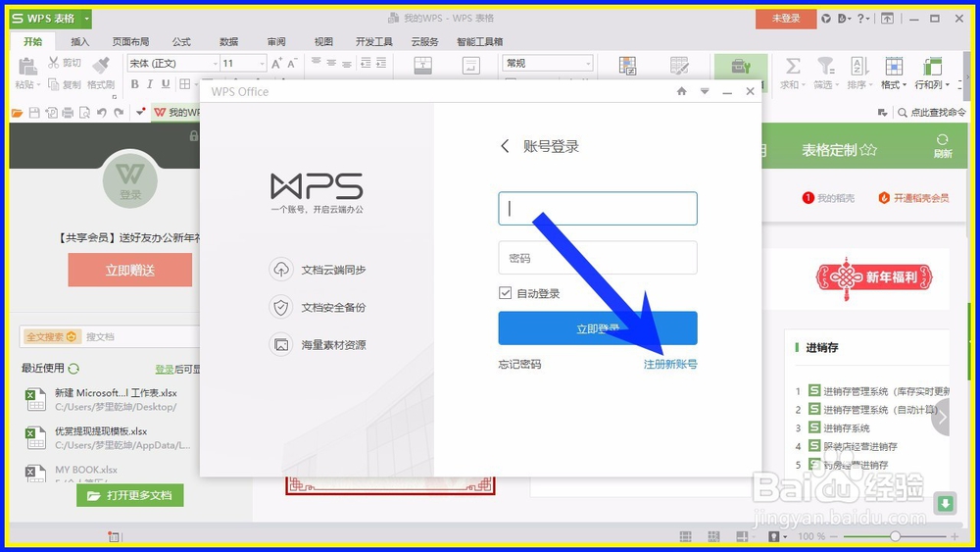The height and width of the screenshot is (552, 980).
Task: Open the help question-mark dropdown
Action: [x=863, y=19]
